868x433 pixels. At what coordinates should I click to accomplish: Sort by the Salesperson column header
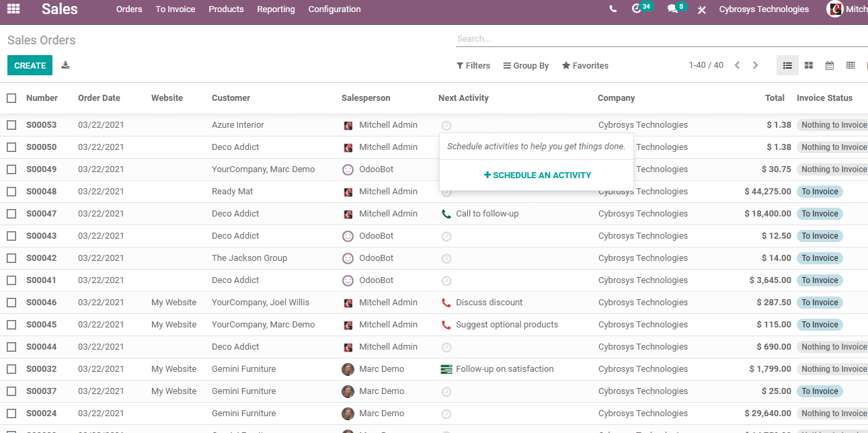(366, 98)
